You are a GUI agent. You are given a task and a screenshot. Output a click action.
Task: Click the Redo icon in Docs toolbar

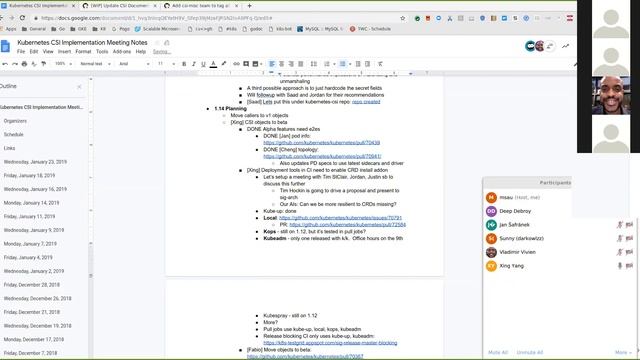point(15,64)
